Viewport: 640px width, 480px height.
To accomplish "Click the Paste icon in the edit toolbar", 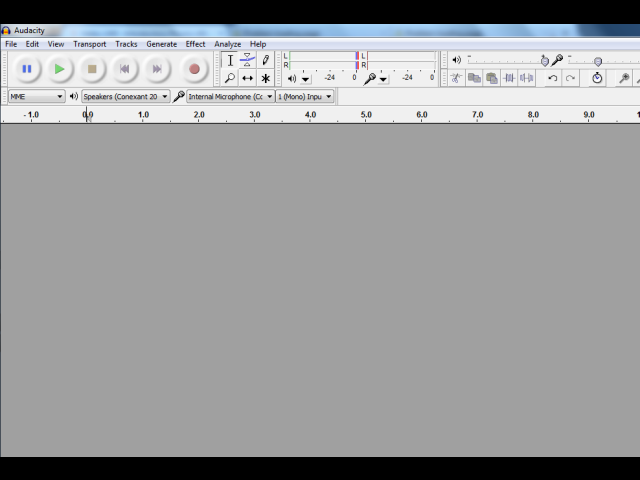I will (492, 78).
